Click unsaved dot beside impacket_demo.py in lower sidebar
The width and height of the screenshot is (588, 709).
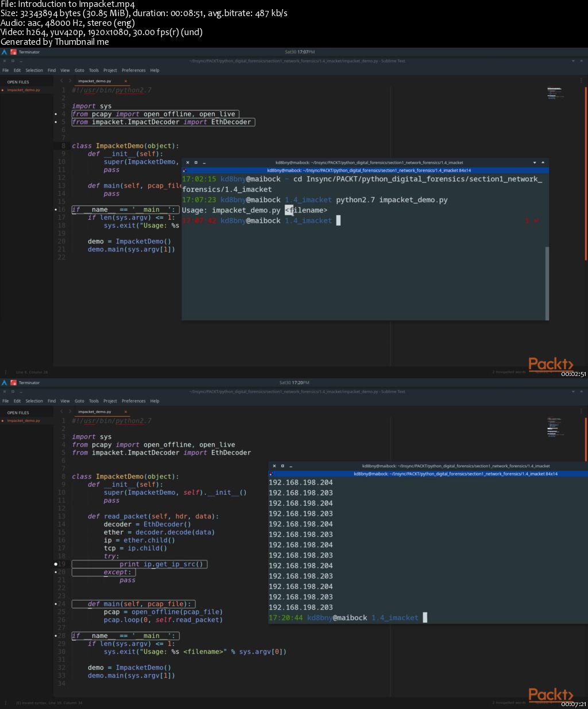tap(3, 421)
